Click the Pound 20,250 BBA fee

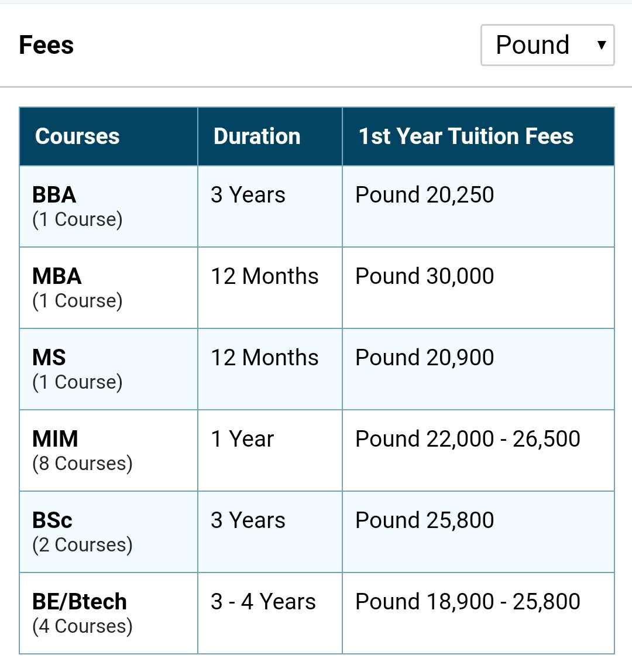pos(425,195)
